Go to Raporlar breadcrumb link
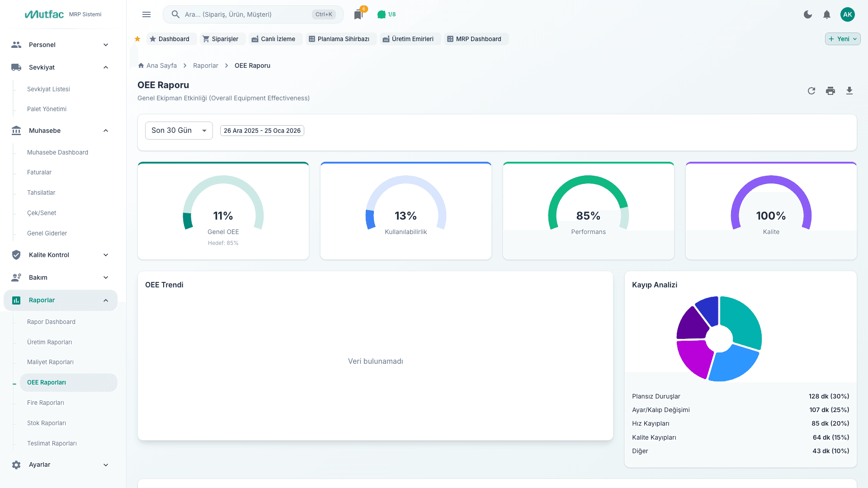Screen dimensions: 868x488 [x=206, y=66]
